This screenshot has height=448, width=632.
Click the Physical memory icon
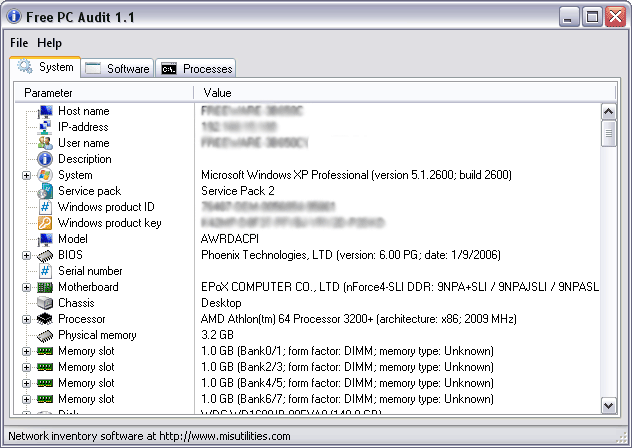pyautogui.click(x=45, y=335)
